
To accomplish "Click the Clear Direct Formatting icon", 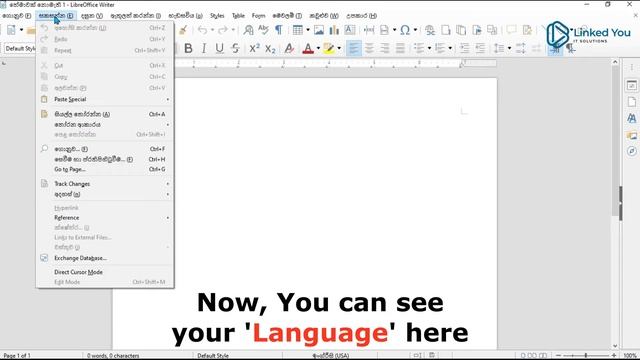I will [289, 49].
